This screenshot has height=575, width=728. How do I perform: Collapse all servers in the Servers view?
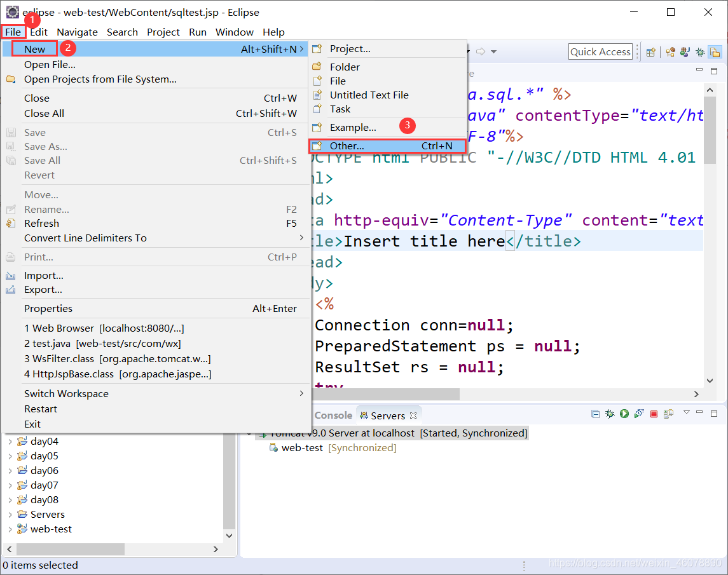coord(595,414)
